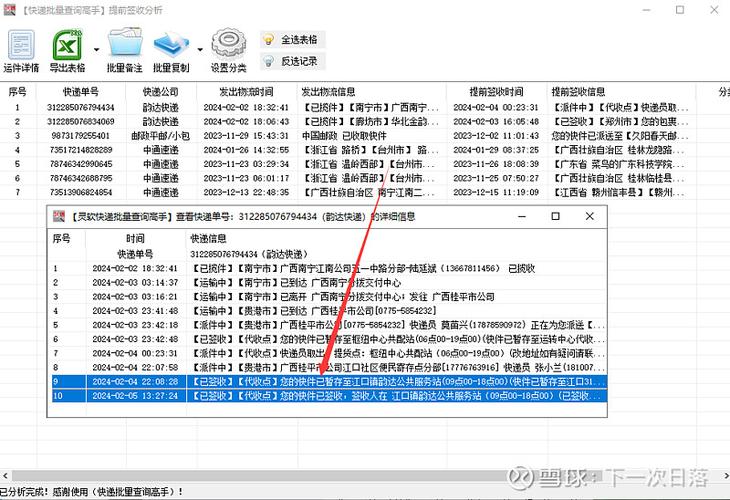This screenshot has height=500, width=730.
Task: Select detail row 2024-02-02 18:32:41 已揽件
Action: coord(329,269)
